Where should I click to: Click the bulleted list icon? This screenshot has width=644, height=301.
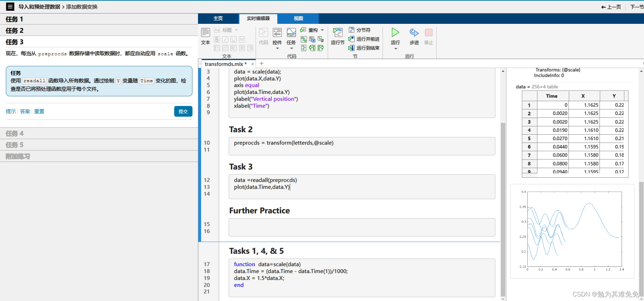point(217,48)
